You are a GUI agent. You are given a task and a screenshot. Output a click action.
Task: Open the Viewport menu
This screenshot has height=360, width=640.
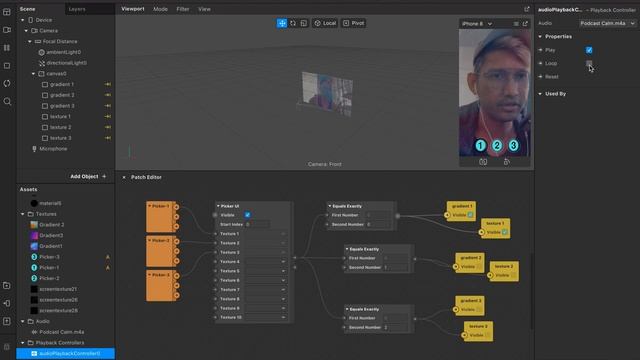[x=133, y=9]
